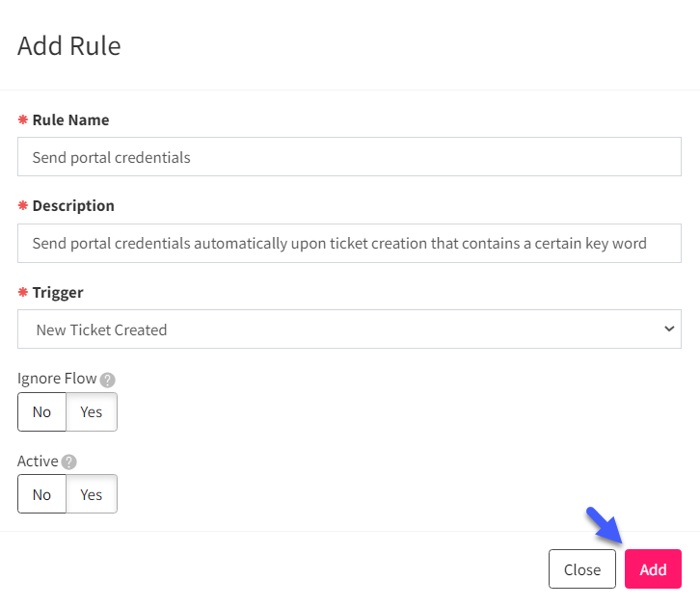Viewport: 700px width, 606px height.
Task: Set Ignore Flow to Yes
Action: click(92, 411)
